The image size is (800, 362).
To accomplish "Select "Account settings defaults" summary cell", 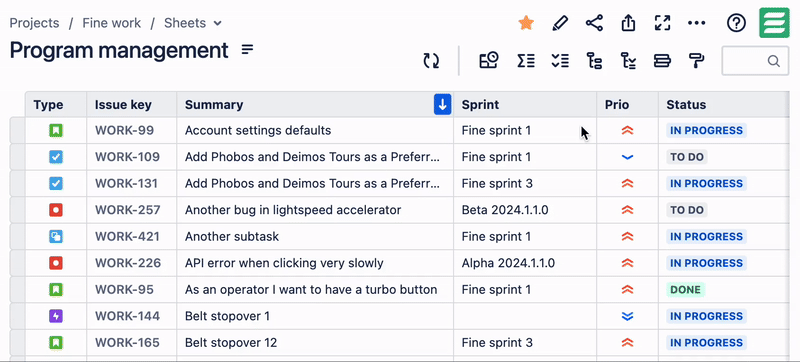I will 315,131.
